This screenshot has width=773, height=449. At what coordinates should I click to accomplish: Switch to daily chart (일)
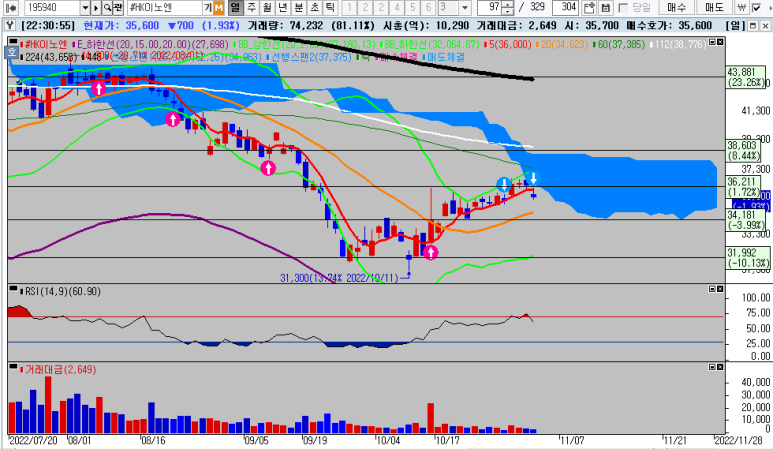(236, 7)
